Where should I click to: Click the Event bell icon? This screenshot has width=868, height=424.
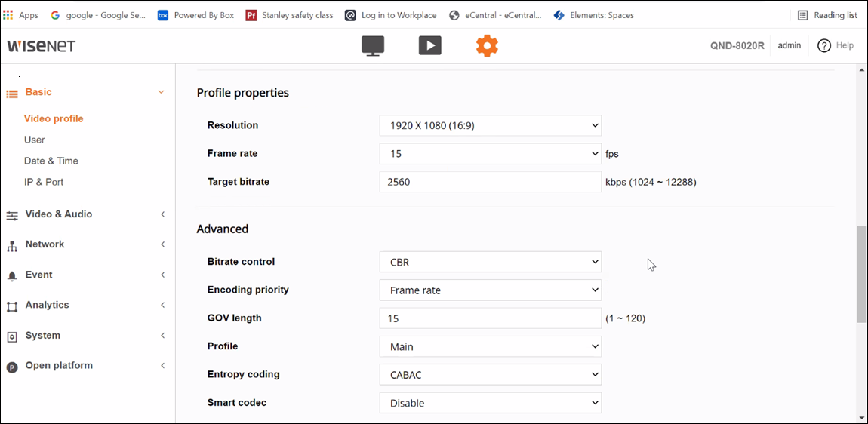pyautogui.click(x=12, y=275)
